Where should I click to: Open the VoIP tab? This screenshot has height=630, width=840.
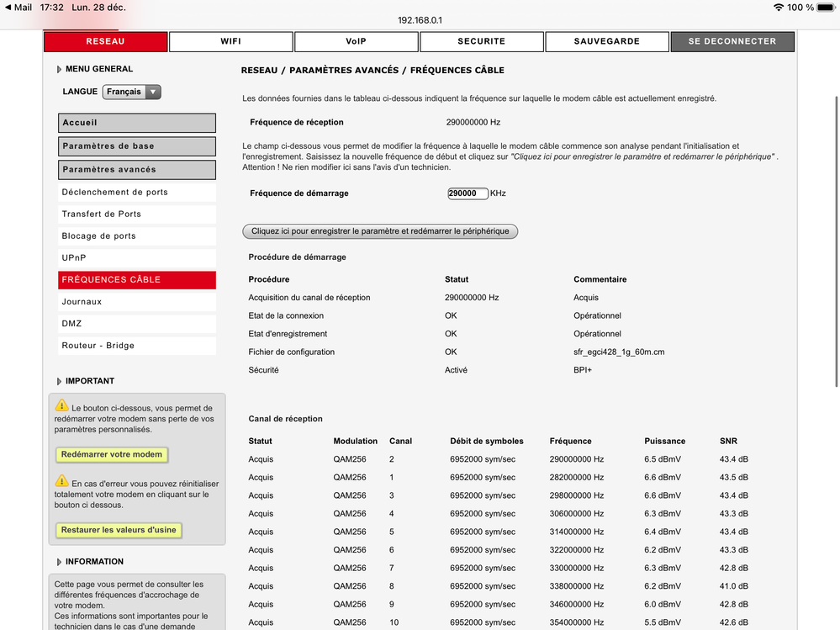click(356, 41)
